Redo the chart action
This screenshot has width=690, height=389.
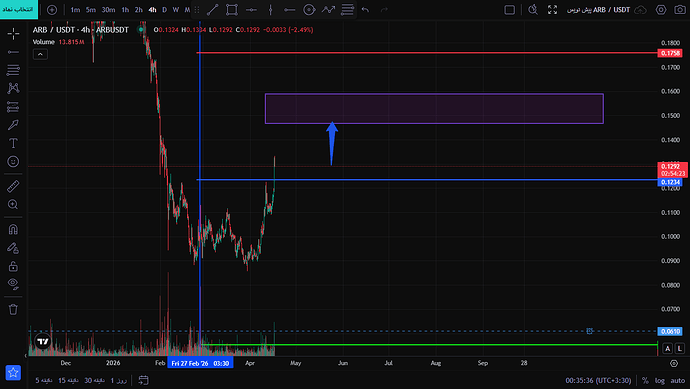pos(384,10)
